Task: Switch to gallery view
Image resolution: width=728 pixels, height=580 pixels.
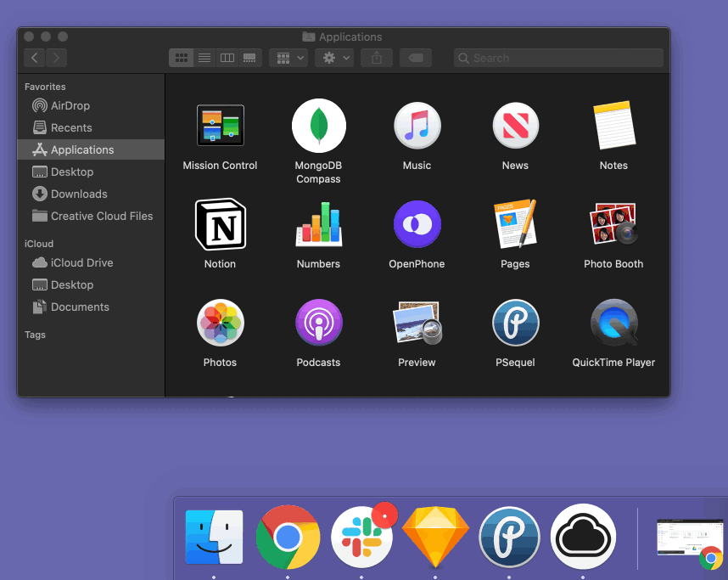Action: [249, 58]
